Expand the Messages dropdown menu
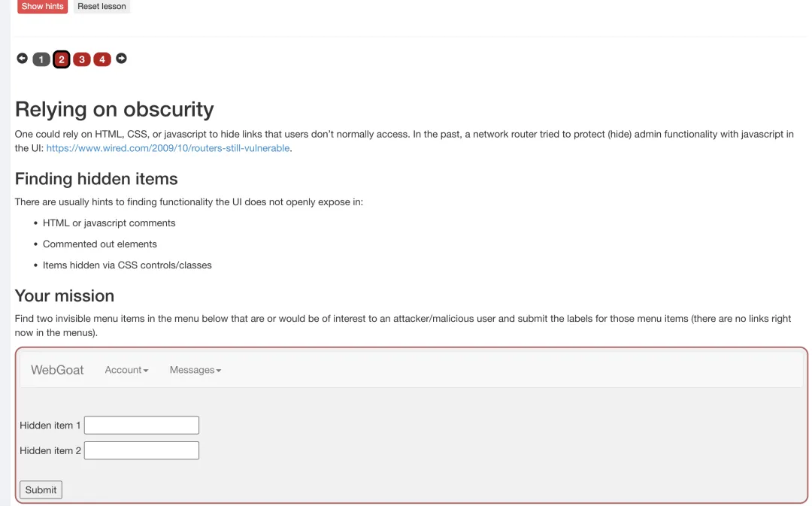The width and height of the screenshot is (812, 506). pos(195,370)
